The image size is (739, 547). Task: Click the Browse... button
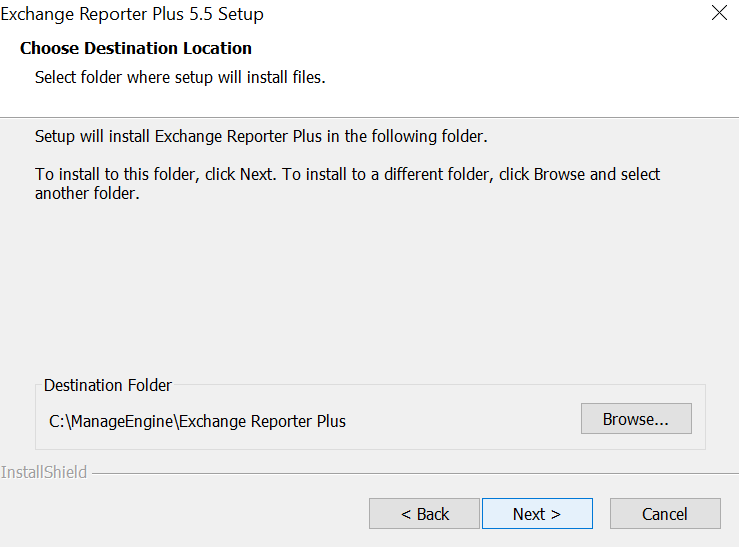[636, 419]
